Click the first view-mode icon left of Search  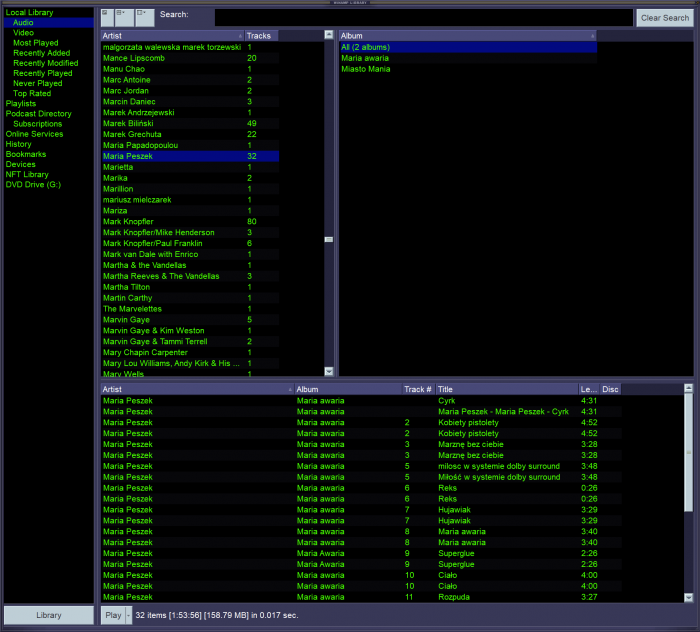click(105, 17)
